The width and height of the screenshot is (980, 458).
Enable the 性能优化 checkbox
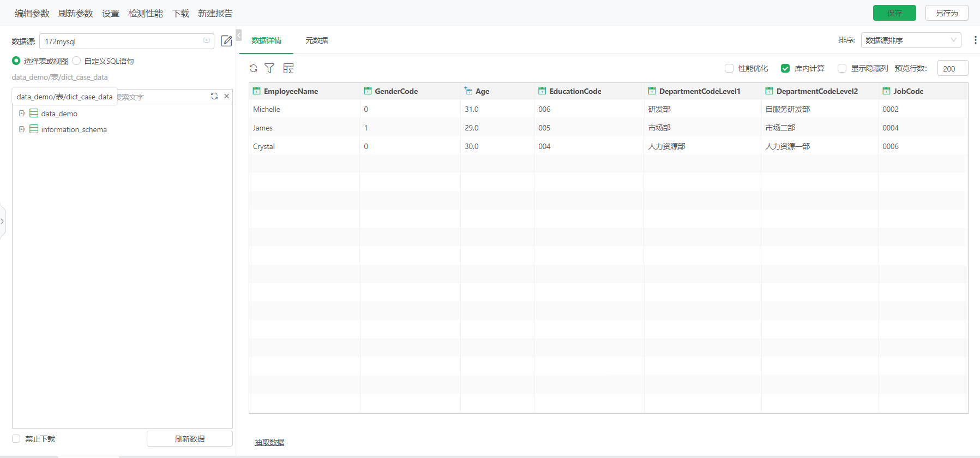click(729, 68)
